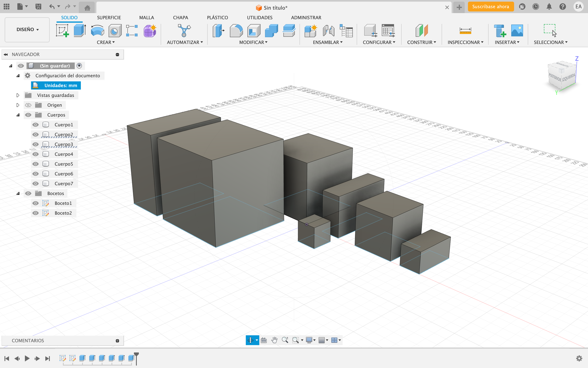Open the configuration table tool

(388, 31)
